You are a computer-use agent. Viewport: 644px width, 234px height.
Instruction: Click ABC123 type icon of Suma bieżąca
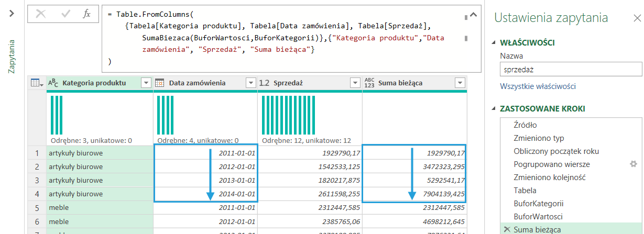370,83
